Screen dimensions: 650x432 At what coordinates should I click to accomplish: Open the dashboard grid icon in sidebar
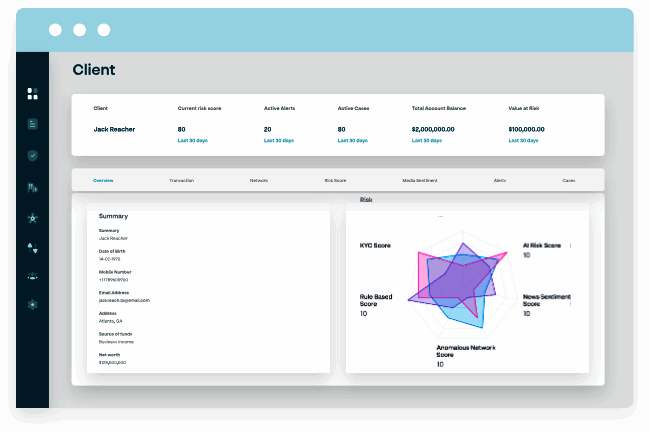(x=33, y=94)
